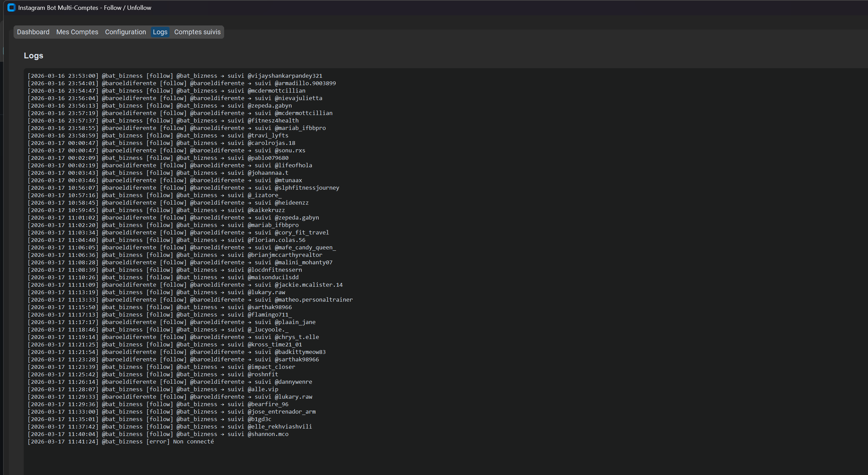Click log entry for @slphfitnessjourney
The height and width of the screenshot is (475, 868).
183,188
